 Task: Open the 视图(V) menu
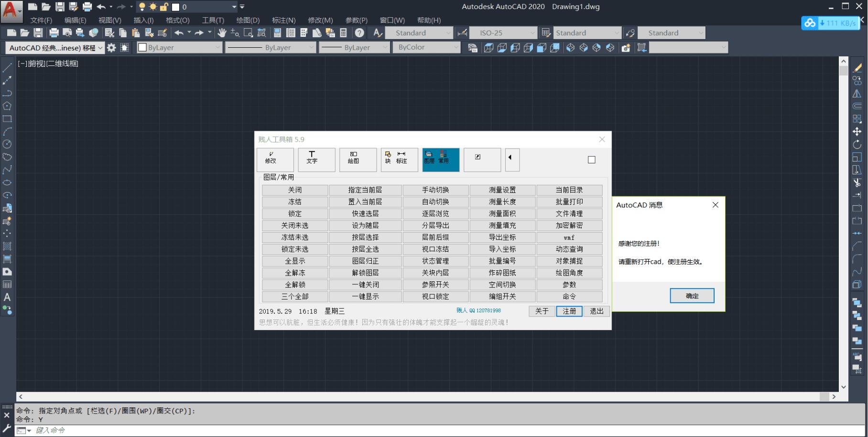click(x=109, y=20)
